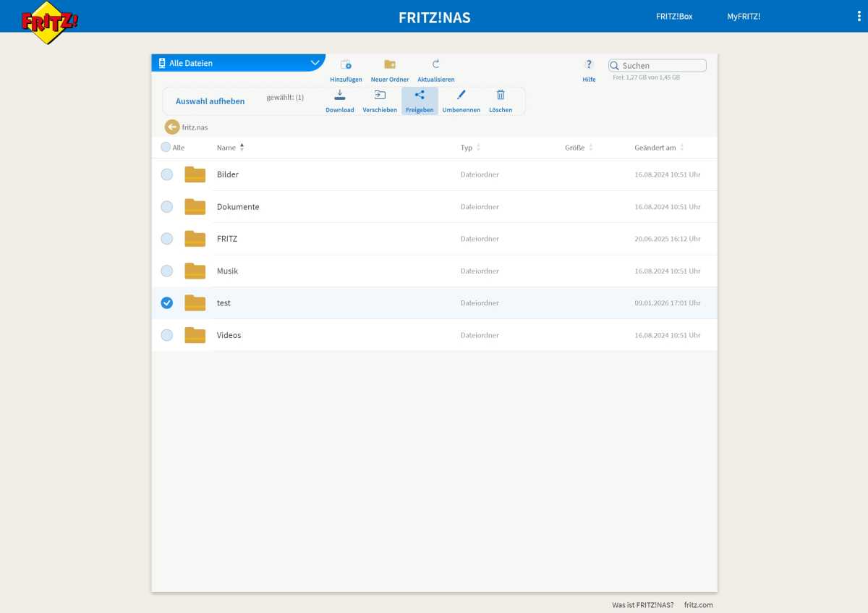Sort by Größe column

[579, 148]
